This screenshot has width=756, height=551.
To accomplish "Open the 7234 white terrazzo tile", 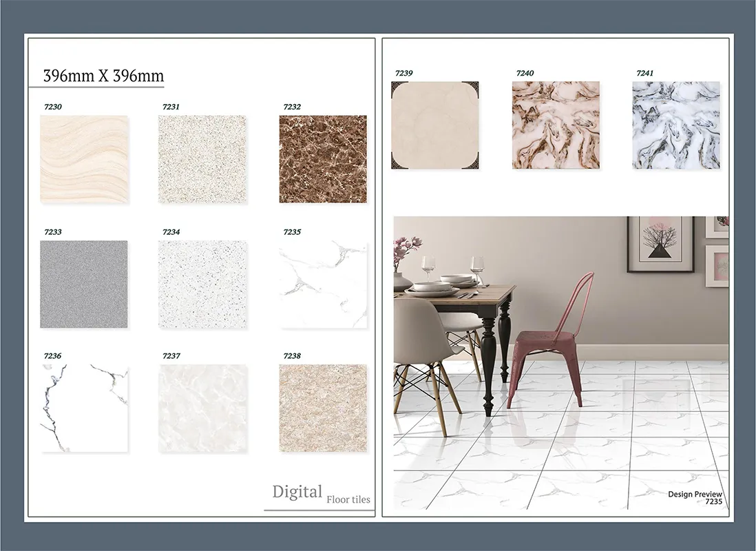I will click(x=202, y=284).
